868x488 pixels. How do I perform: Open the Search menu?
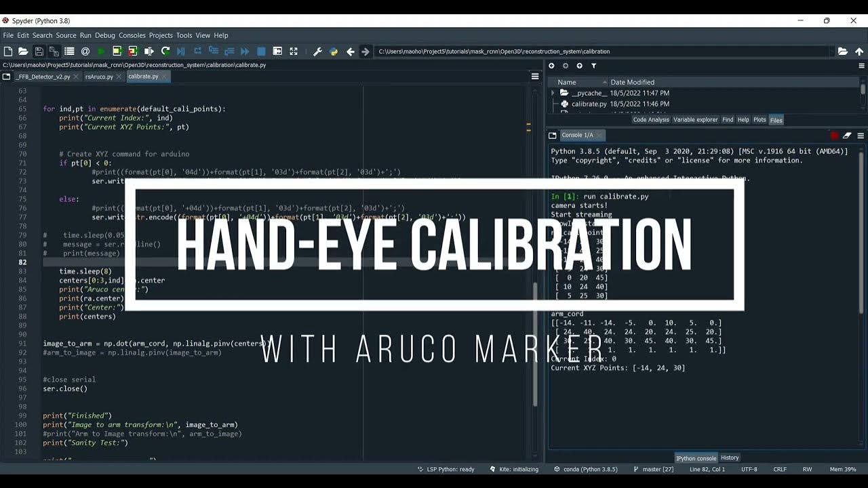[x=42, y=35]
